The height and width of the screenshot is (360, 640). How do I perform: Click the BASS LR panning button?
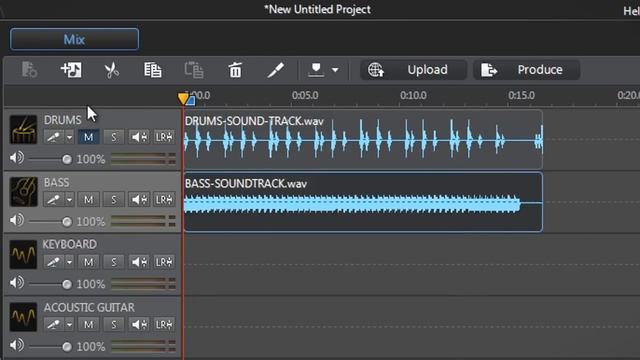point(164,200)
